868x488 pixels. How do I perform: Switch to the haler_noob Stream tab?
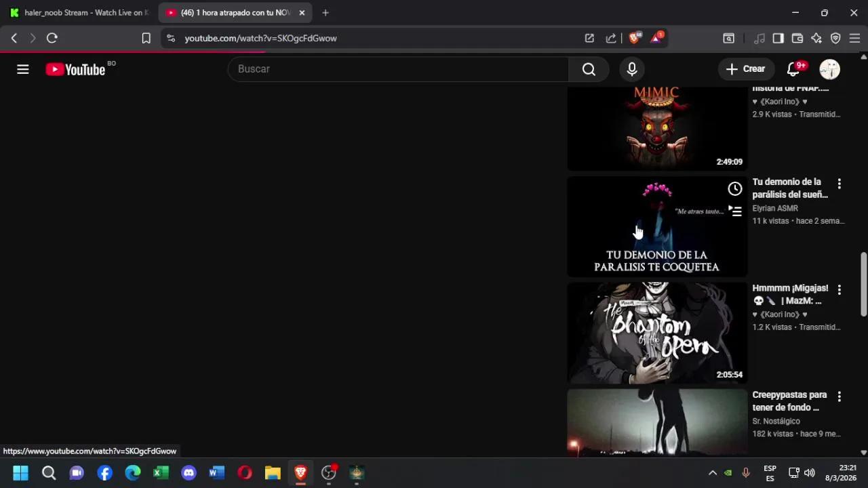(x=78, y=12)
